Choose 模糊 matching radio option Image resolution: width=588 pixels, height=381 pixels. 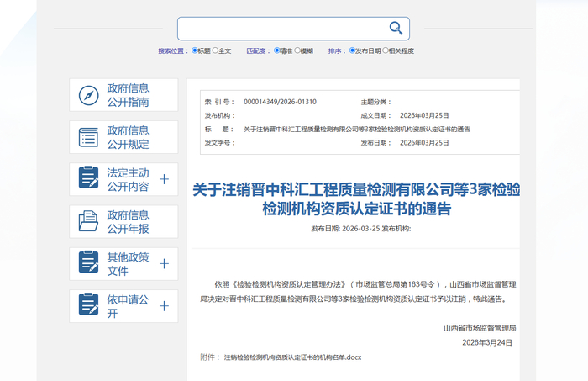(x=297, y=50)
